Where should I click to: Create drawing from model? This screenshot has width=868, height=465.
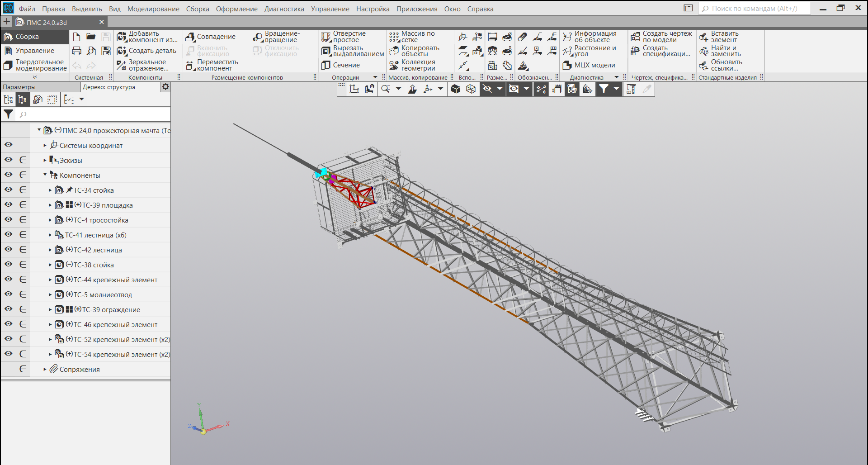(661, 37)
